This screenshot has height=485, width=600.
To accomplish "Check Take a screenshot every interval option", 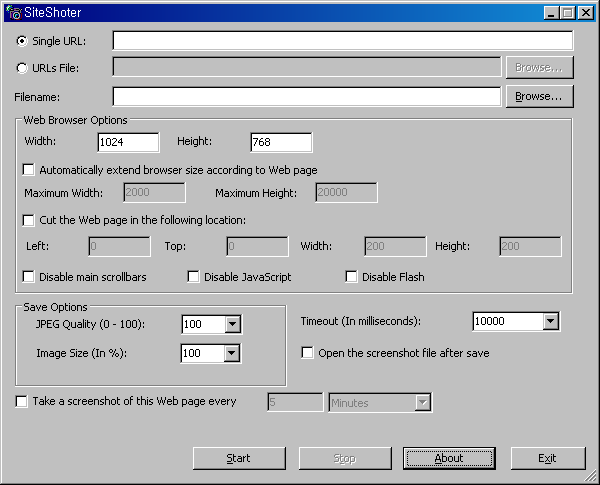I will [21, 401].
